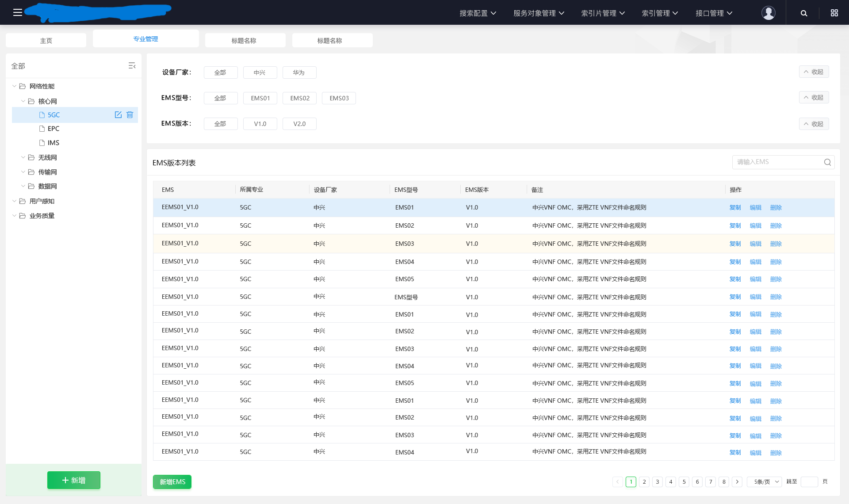Click the 跳至 page number input
849x504 pixels.
coord(809,482)
